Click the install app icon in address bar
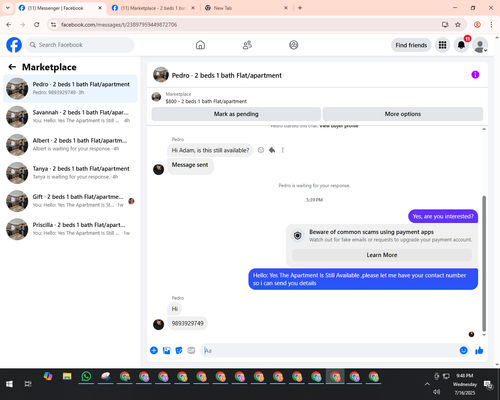 445,25
